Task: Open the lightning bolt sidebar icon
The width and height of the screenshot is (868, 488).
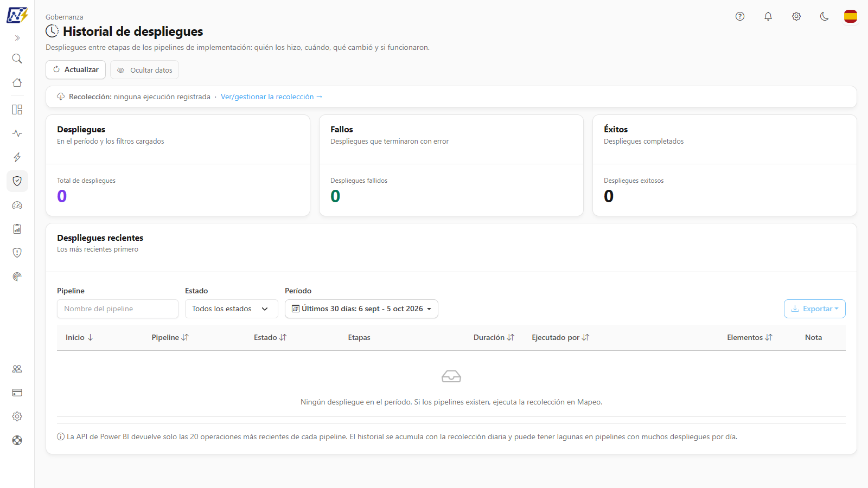Action: pos(17,157)
